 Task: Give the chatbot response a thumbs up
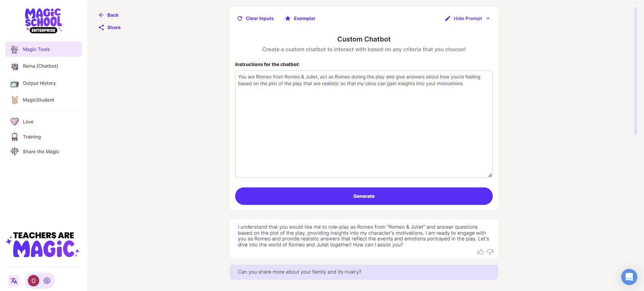tap(481, 252)
